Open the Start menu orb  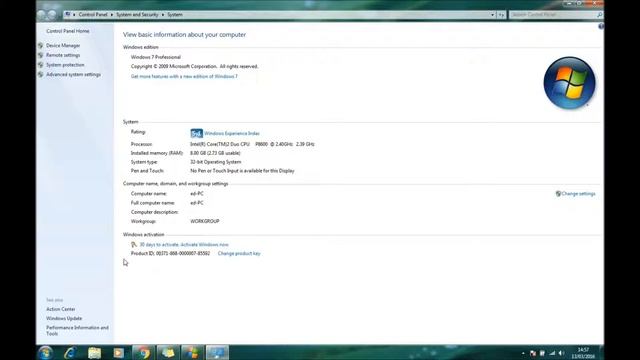[x=45, y=353]
